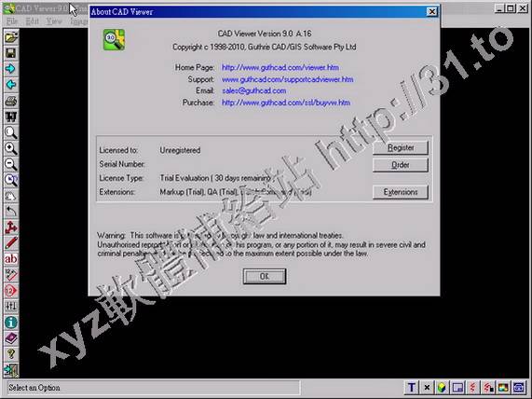
Task: Open a file with the folder icon
Action: [x=11, y=37]
